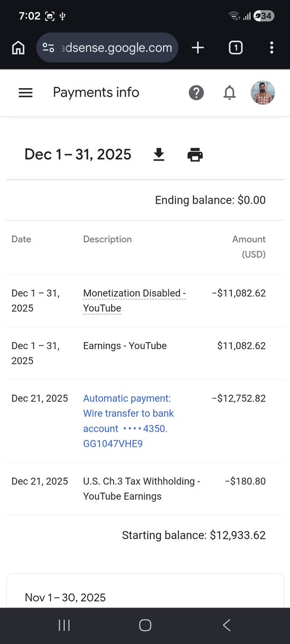Open the help question mark icon

coord(196,93)
